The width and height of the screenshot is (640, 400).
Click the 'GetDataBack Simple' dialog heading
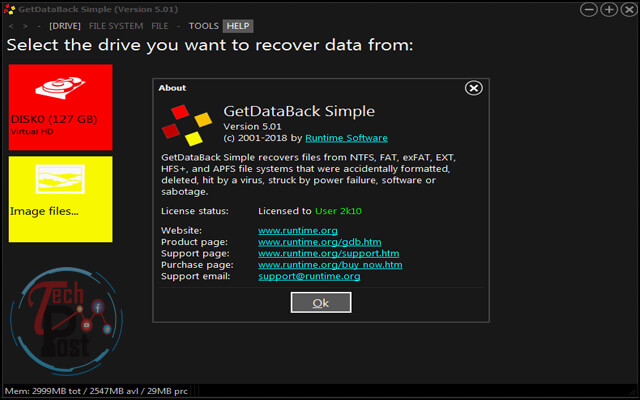click(299, 111)
